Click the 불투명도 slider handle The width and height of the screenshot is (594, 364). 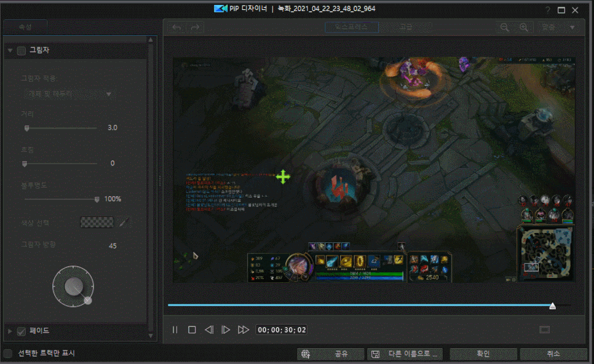[97, 200]
